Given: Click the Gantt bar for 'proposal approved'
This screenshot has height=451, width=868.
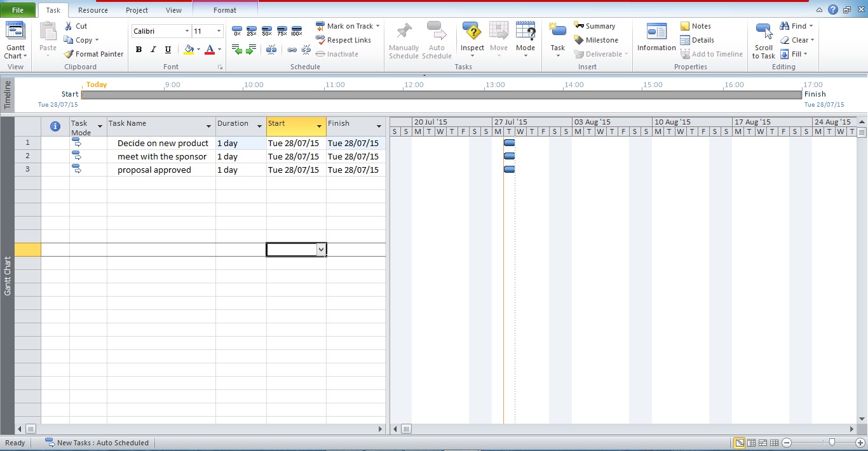Looking at the screenshot, I should (509, 169).
